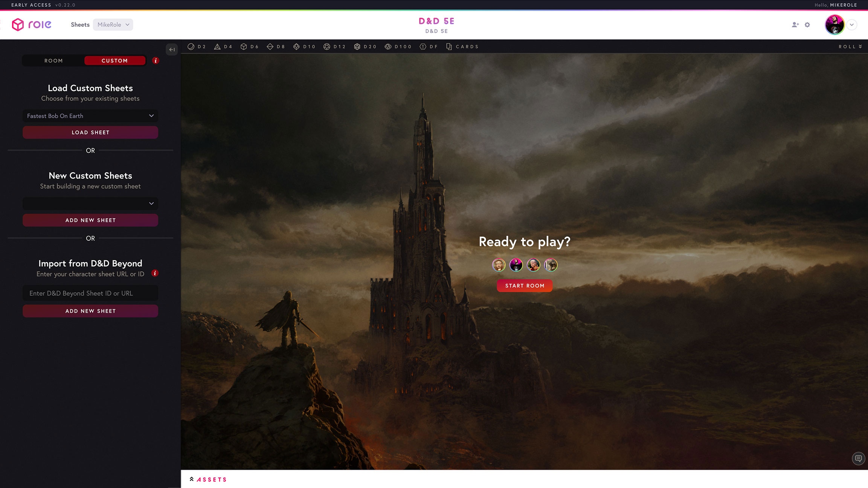Open room settings gear icon

pos(807,25)
